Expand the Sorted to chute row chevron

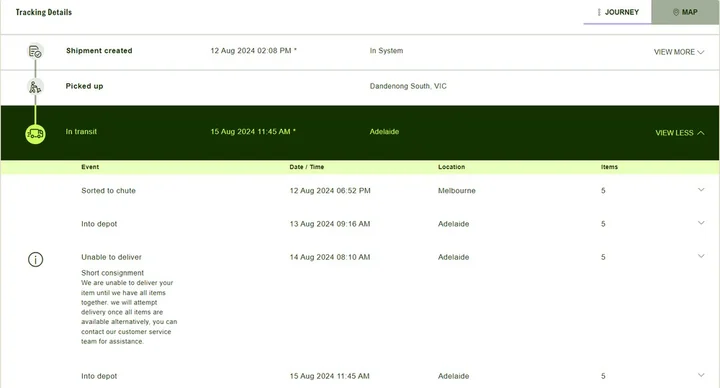(701, 190)
